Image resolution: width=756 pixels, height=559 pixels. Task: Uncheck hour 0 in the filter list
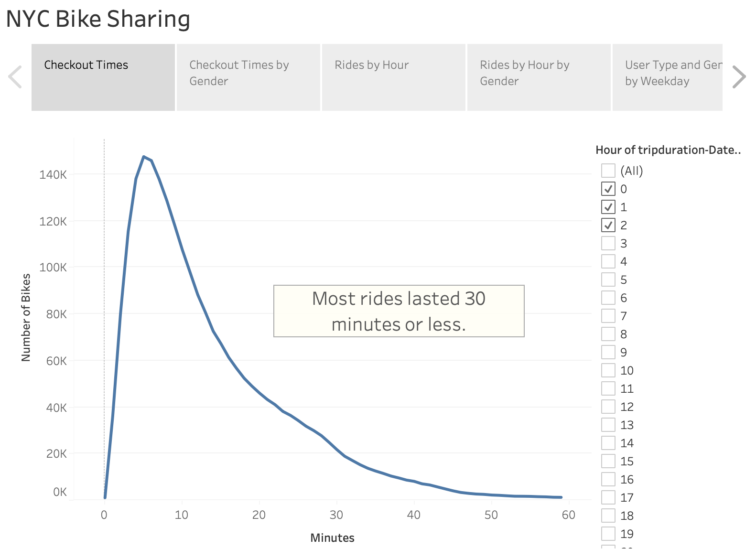[x=609, y=189]
